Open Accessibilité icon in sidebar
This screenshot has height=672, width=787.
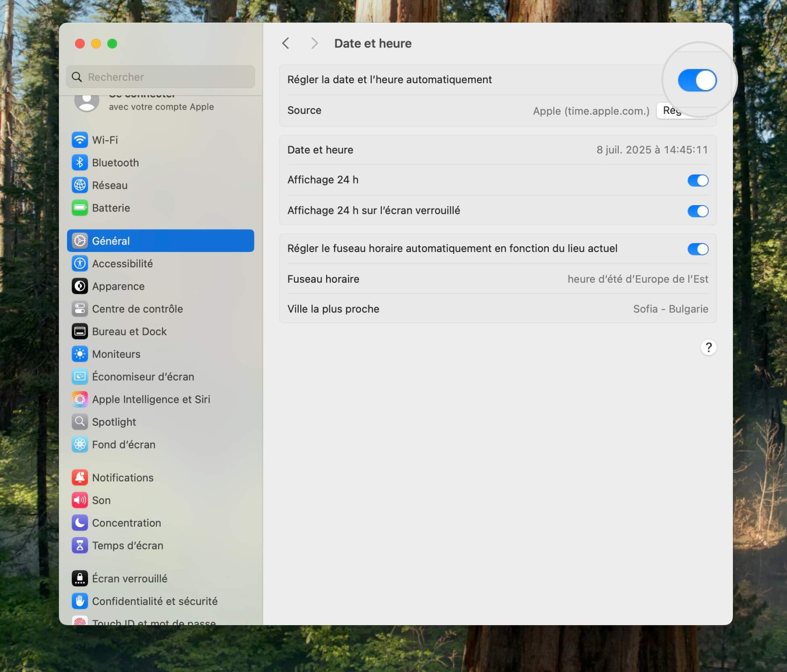coord(80,264)
